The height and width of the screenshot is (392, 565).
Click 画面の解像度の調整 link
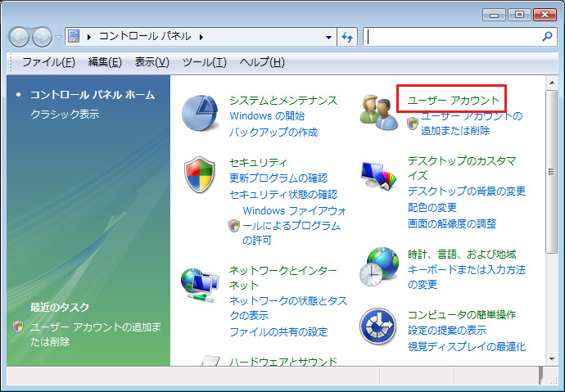pyautogui.click(x=452, y=224)
